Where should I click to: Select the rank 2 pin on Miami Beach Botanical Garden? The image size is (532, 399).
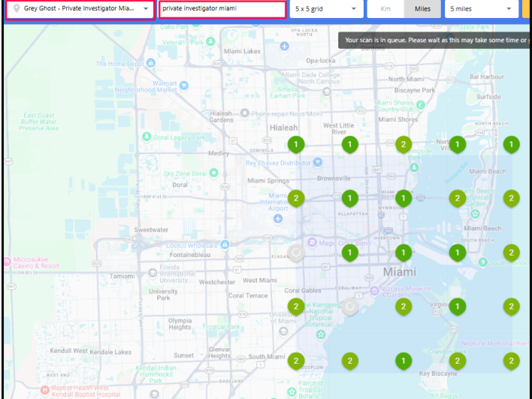pyautogui.click(x=458, y=198)
